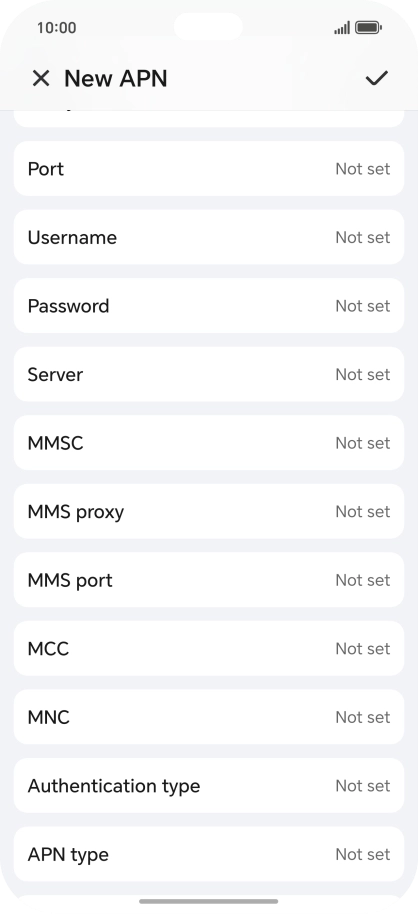Cancel new APN using X icon
The image size is (418, 914).
[x=41, y=78]
